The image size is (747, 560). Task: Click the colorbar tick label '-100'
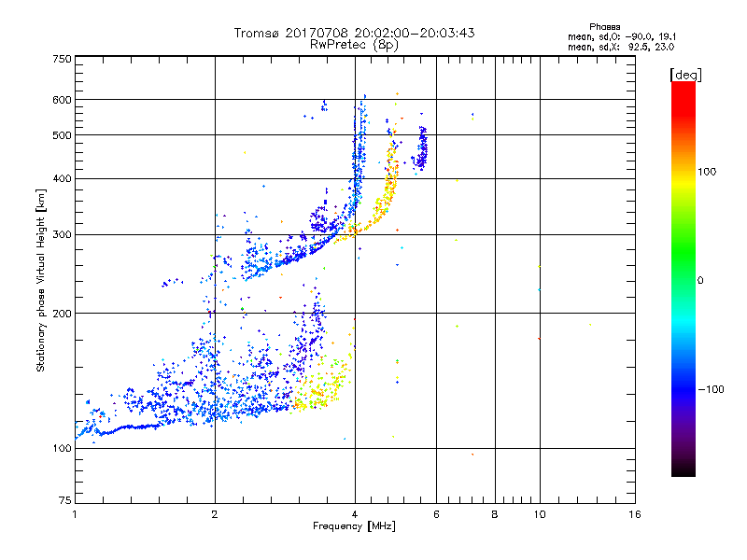[x=712, y=389]
